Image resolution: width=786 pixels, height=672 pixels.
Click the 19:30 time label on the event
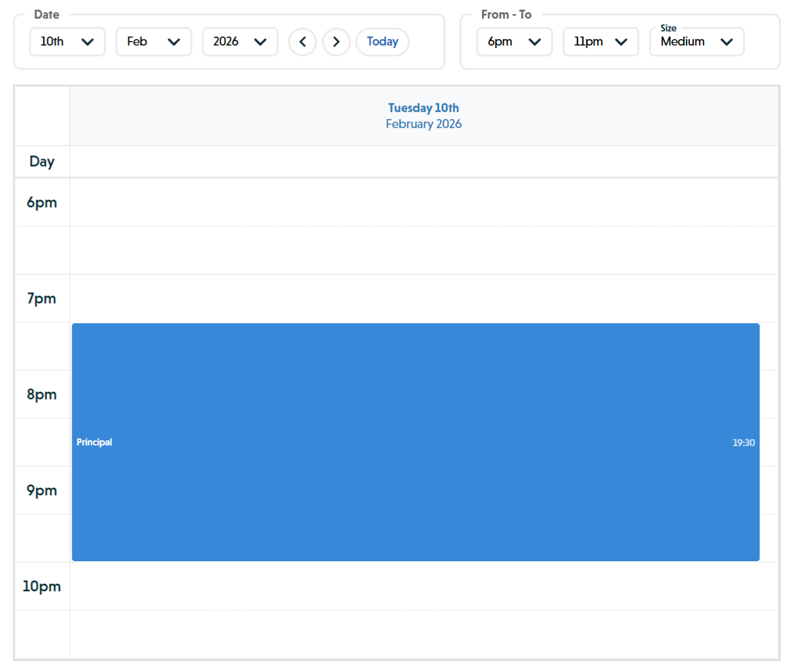744,442
